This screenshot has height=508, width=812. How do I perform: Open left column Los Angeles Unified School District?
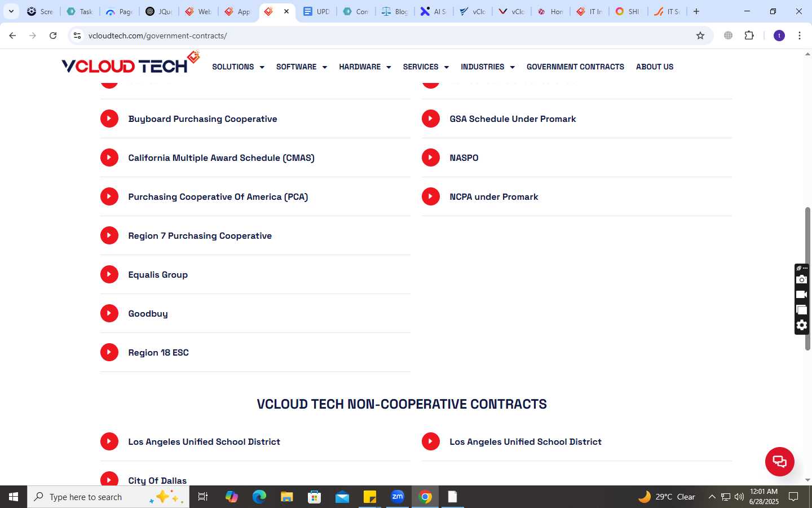pyautogui.click(x=204, y=441)
